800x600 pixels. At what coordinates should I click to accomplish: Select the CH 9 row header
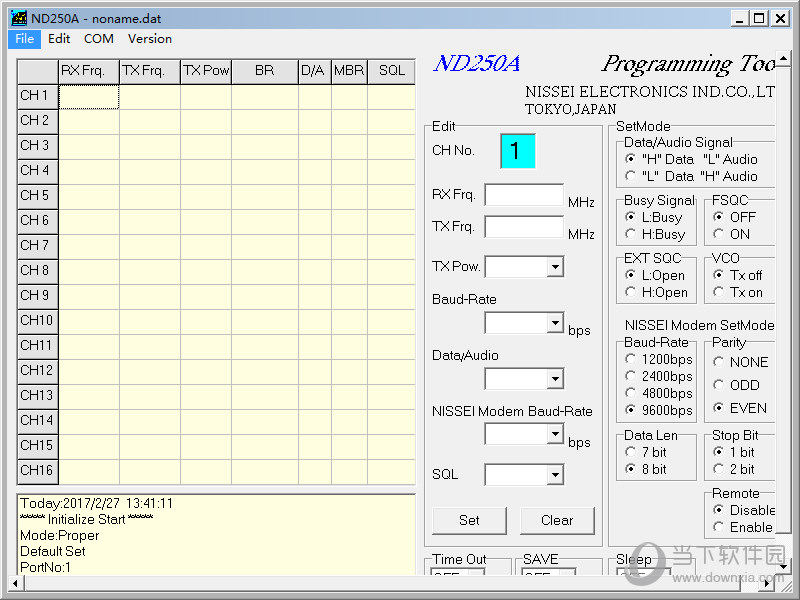(x=38, y=296)
